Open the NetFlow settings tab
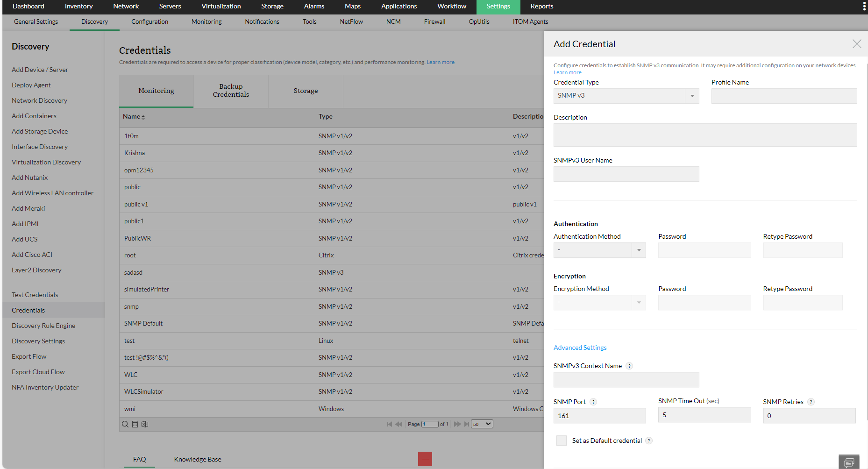The width and height of the screenshot is (868, 469). pyautogui.click(x=351, y=21)
